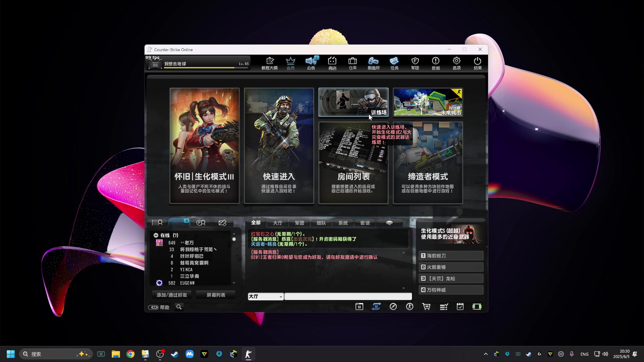
Task: Toggle the 帮助 help switch
Action: (153, 307)
